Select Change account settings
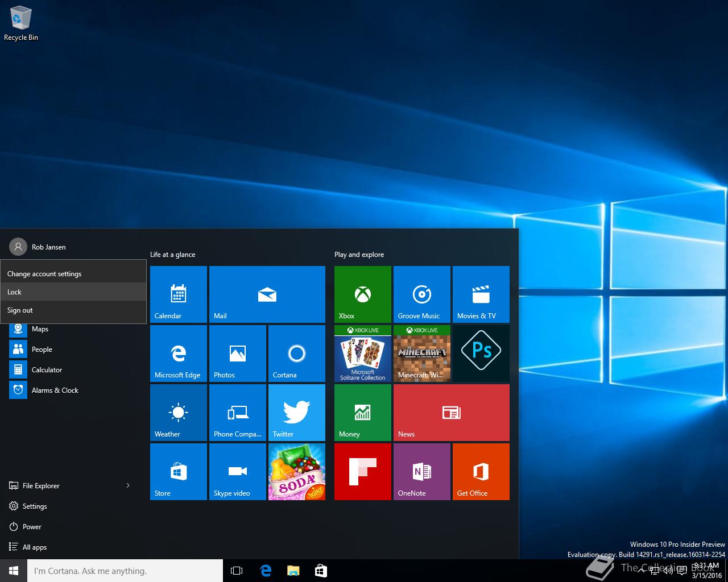 (x=73, y=274)
